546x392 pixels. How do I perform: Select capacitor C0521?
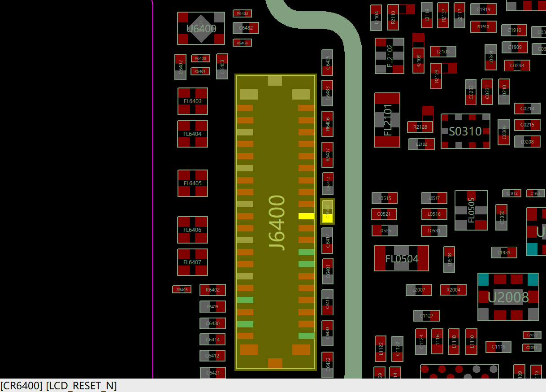click(384, 214)
